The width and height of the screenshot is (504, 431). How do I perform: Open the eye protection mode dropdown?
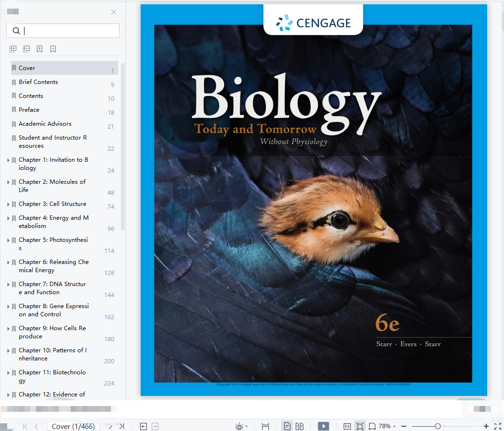[x=242, y=427]
